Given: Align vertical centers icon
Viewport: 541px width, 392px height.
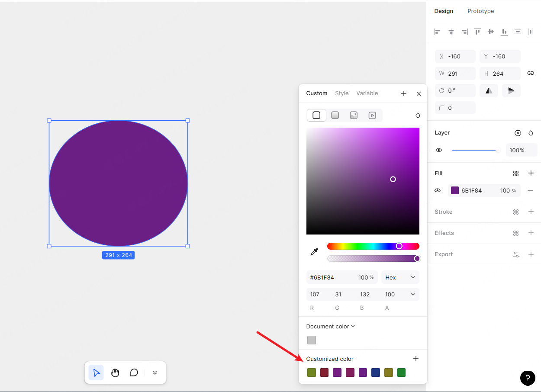Looking at the screenshot, I should tap(491, 32).
